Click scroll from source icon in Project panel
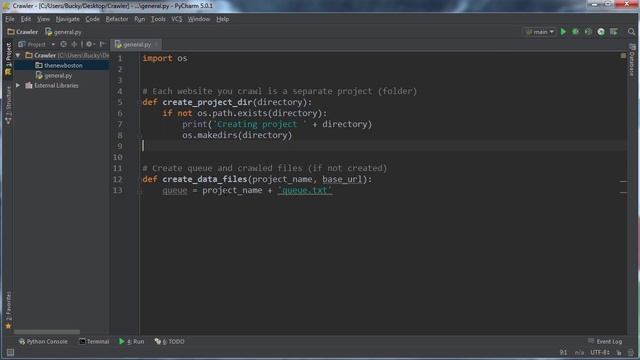Viewport: 640px width, 360px height. (63, 44)
